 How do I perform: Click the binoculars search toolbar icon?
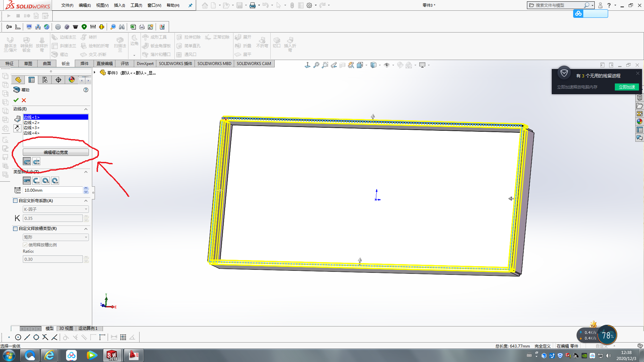[x=122, y=27]
